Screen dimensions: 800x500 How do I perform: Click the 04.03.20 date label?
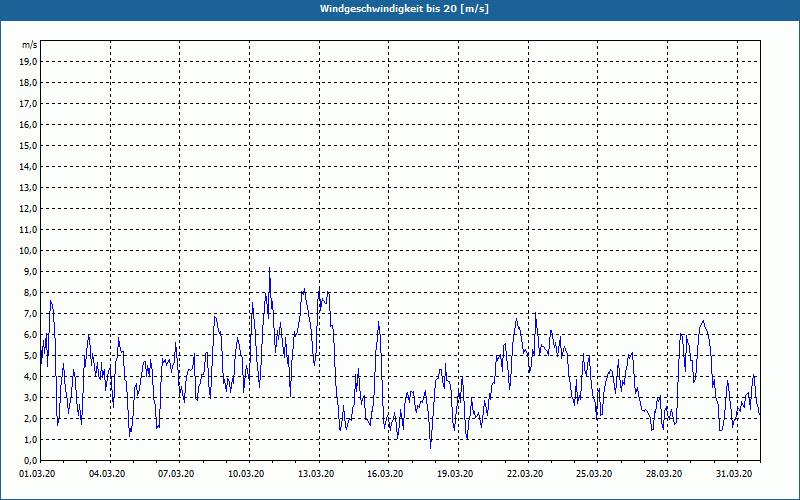[107, 474]
